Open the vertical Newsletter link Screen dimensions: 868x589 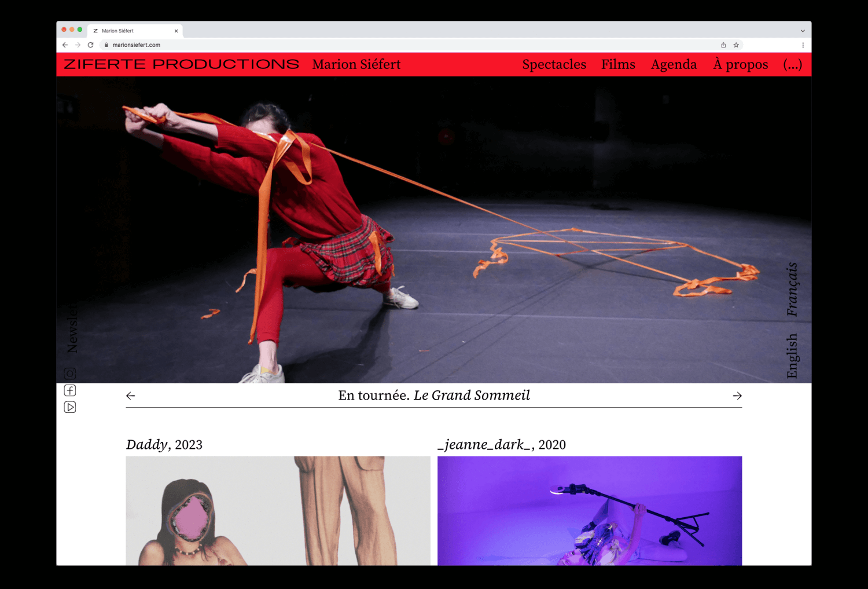(72, 327)
